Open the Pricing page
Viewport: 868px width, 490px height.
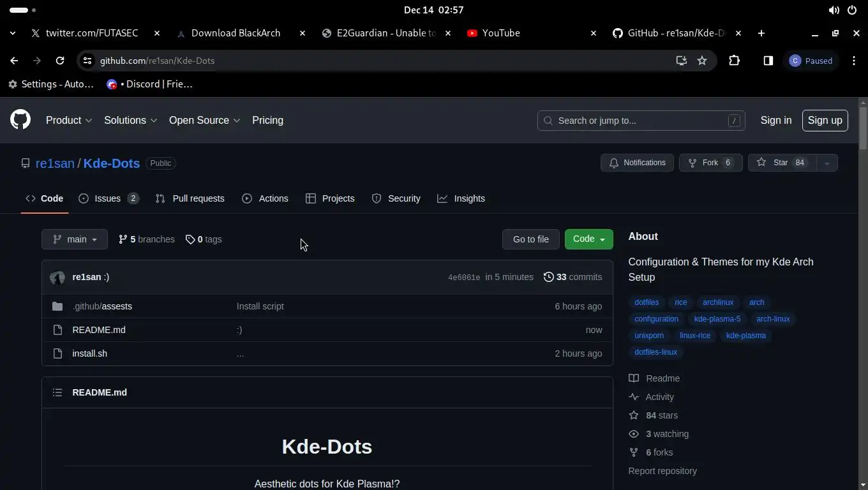click(x=267, y=120)
